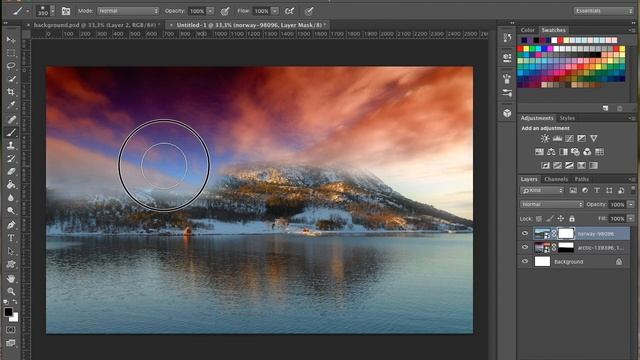Select the Rectangular Marquee tool
Viewport: 640px width, 360px height.
point(11,53)
